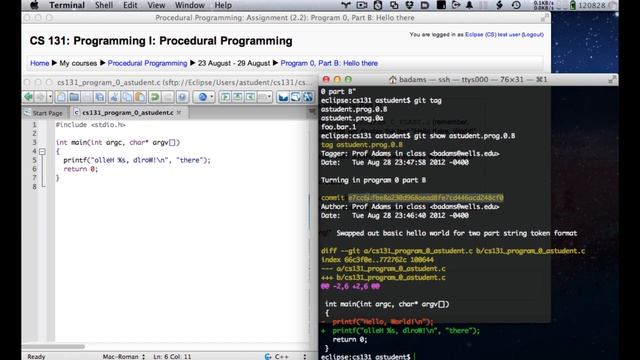
Task: Click the first blue icon at toolbar's right end
Action: [x=283, y=97]
